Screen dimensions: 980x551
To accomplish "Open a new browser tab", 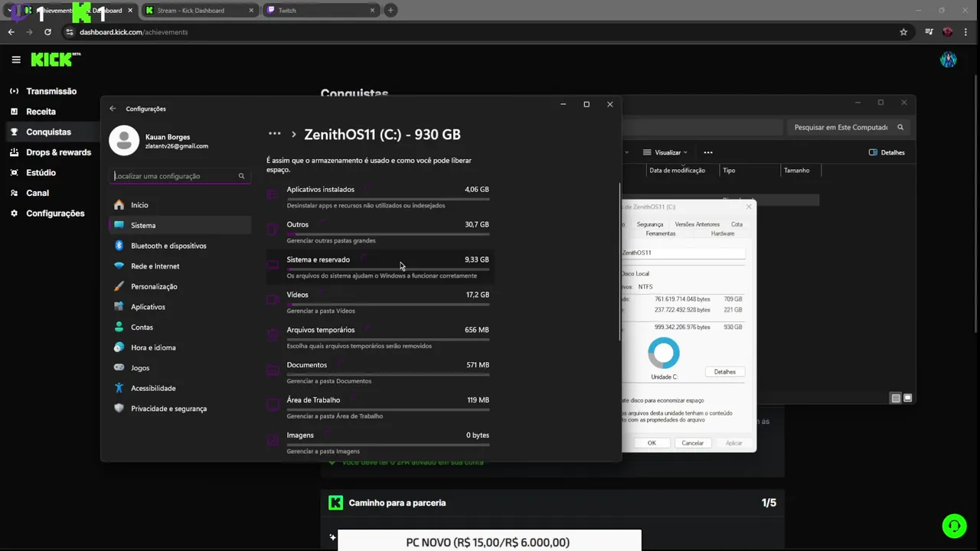I will pos(390,10).
